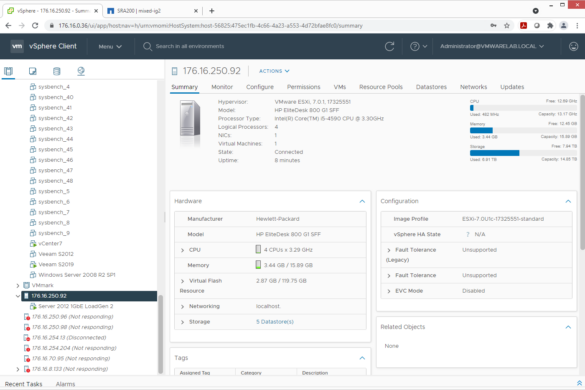Image resolution: width=585 pixels, height=390 pixels.
Task: Open Administrator@VMWARELAB.LOCAL user menu
Action: (x=492, y=46)
